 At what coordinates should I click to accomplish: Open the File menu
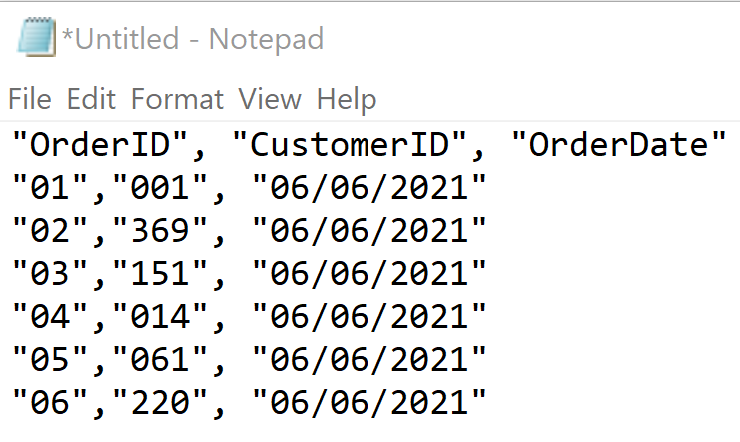click(x=29, y=99)
